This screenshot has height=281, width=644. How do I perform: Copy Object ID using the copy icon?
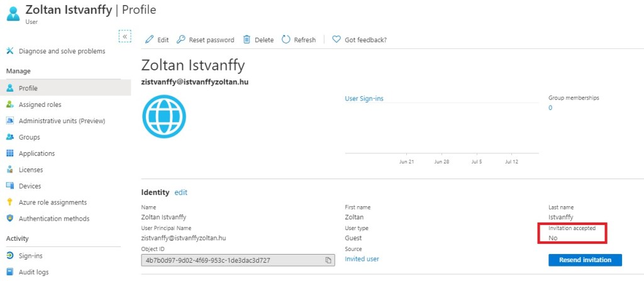[328, 260]
